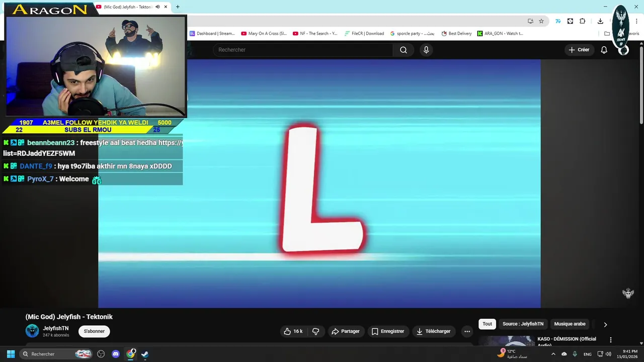Show next filter chips with arrow

coord(605,325)
